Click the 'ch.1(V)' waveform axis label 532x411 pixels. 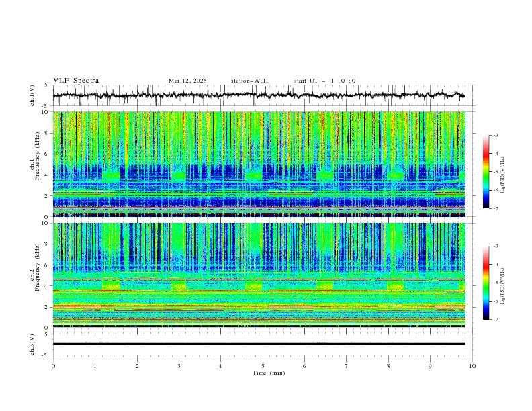[x=32, y=95]
